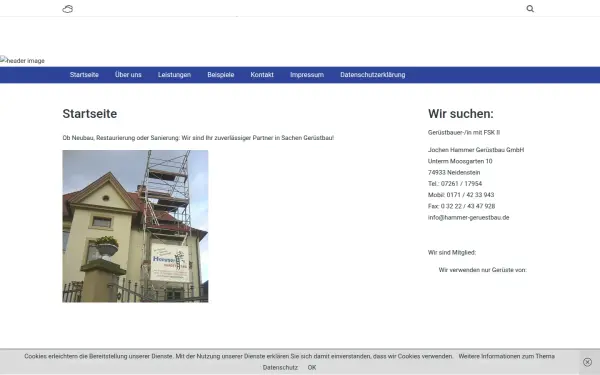The width and height of the screenshot is (600, 375).
Task: Click the Startseite page heading
Action: coord(90,114)
